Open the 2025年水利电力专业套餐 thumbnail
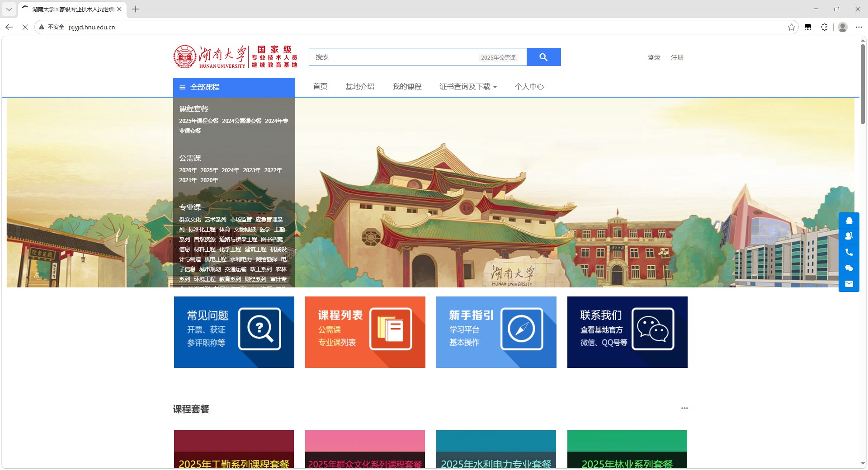 click(496, 449)
